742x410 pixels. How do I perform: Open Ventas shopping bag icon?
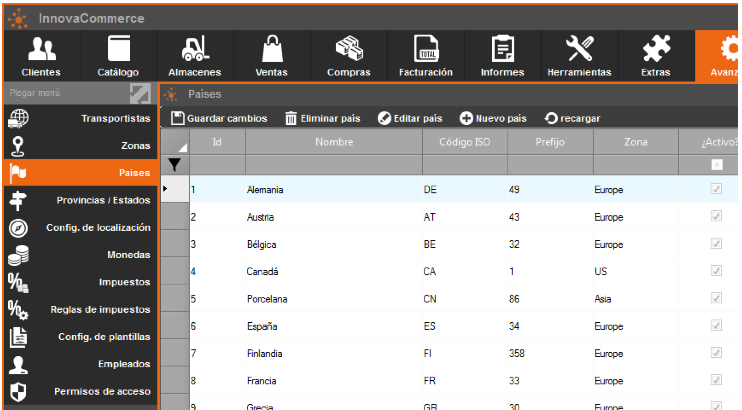pos(272,49)
